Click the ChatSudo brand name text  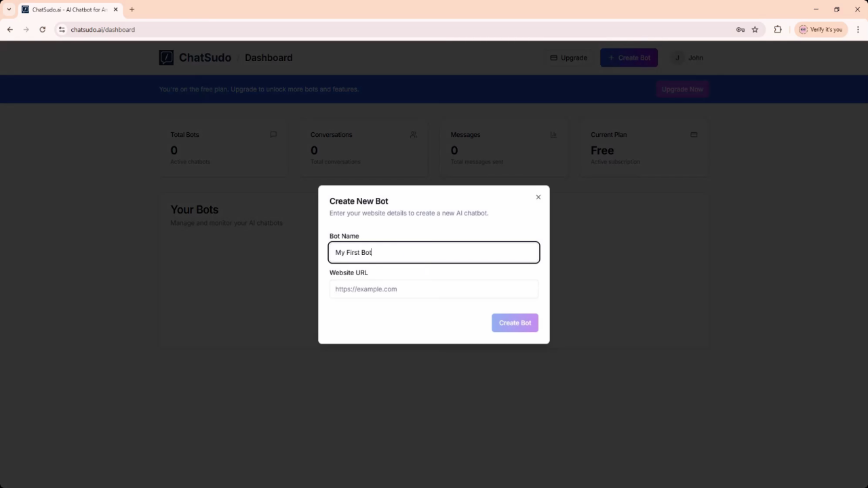point(205,58)
